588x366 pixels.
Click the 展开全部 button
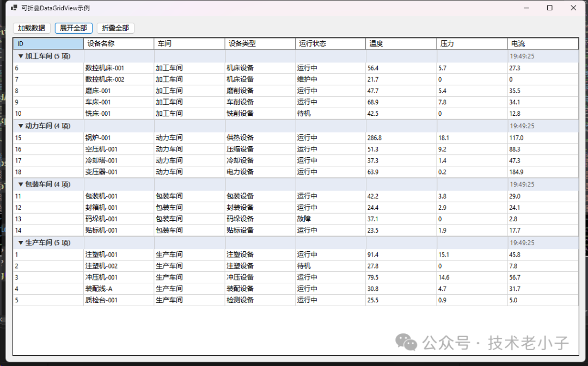point(73,28)
